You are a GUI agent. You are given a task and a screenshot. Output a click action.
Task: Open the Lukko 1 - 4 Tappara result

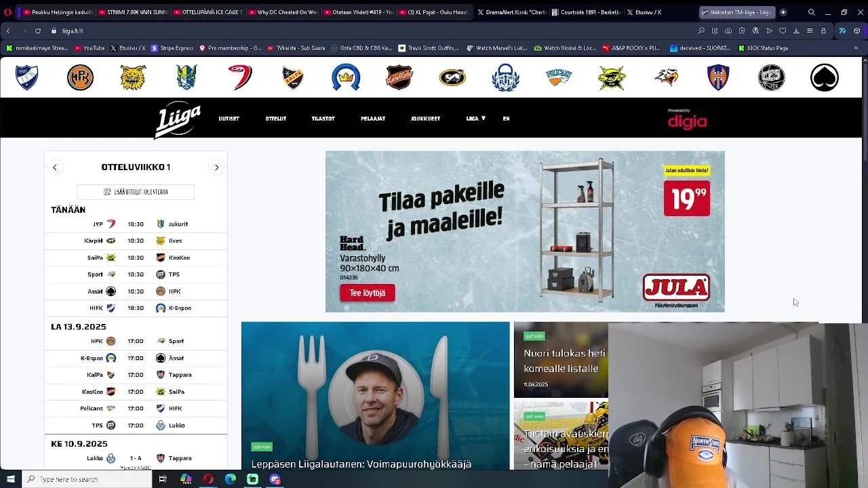136,459
